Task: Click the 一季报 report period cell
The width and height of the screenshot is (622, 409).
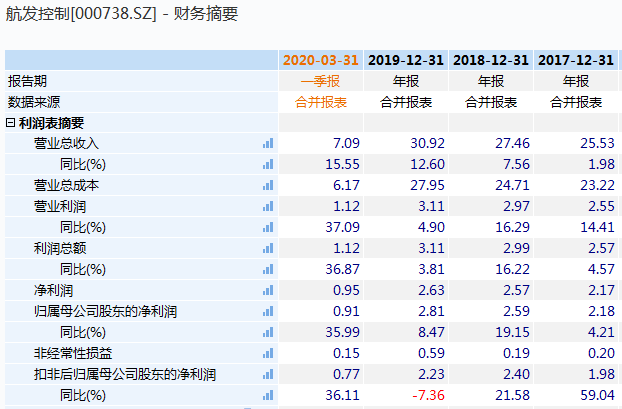Action: [321, 81]
